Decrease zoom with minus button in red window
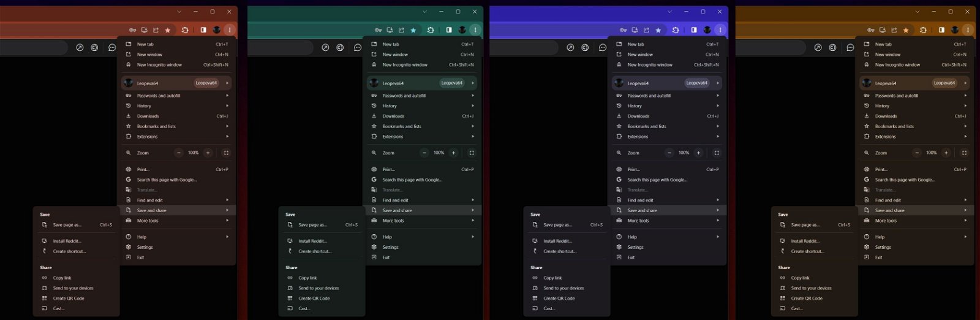 179,153
